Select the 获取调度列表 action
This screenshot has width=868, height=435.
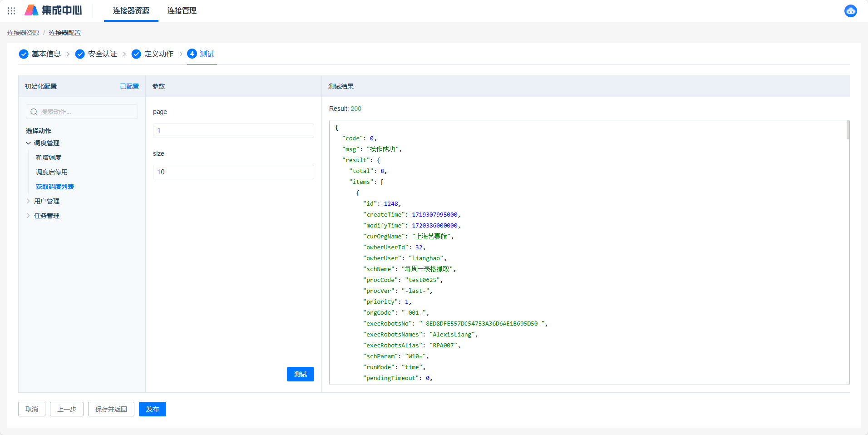(x=55, y=187)
